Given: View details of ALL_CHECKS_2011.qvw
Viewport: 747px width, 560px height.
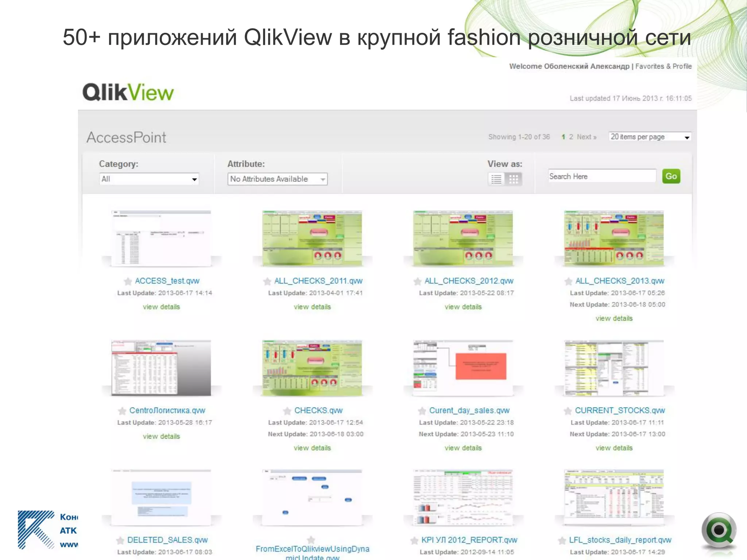Looking at the screenshot, I should tap(312, 307).
